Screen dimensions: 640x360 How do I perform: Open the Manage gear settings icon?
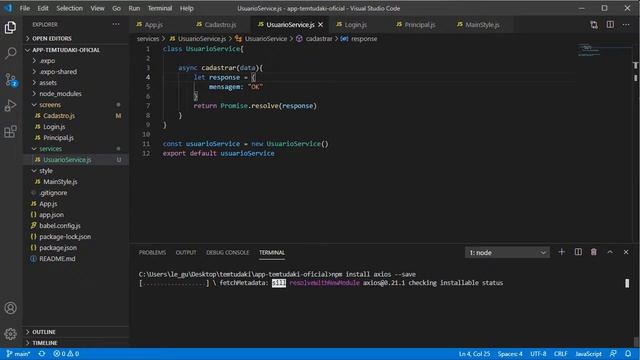(x=11, y=334)
